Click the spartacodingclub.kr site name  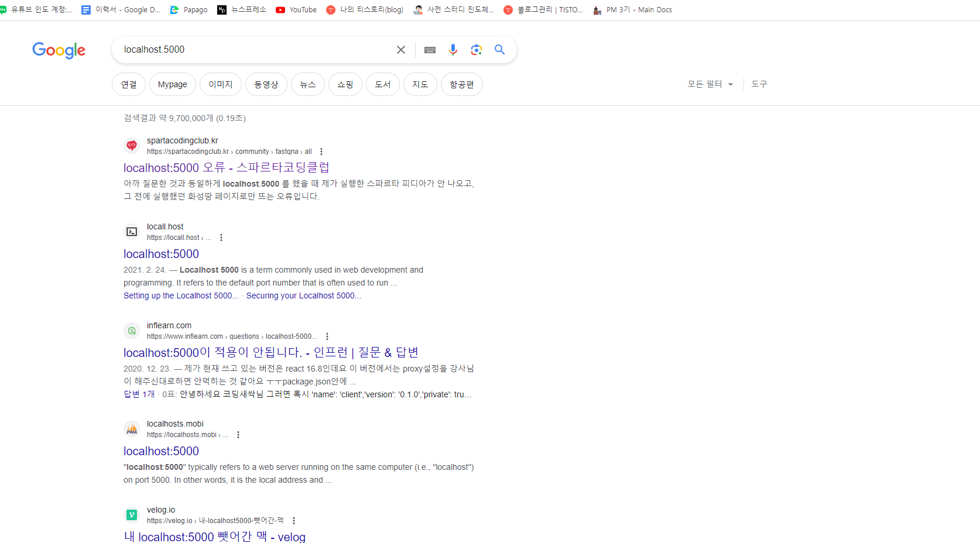182,140
